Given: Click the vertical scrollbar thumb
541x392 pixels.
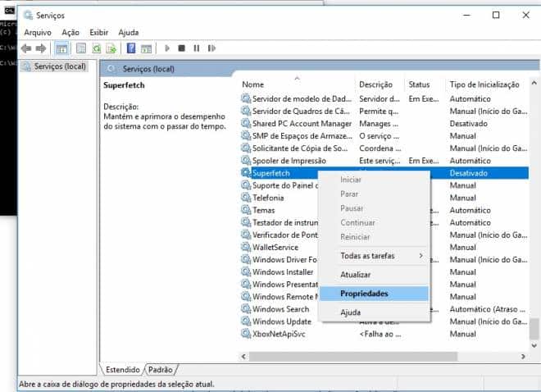Looking at the screenshot, I should click(534, 329).
